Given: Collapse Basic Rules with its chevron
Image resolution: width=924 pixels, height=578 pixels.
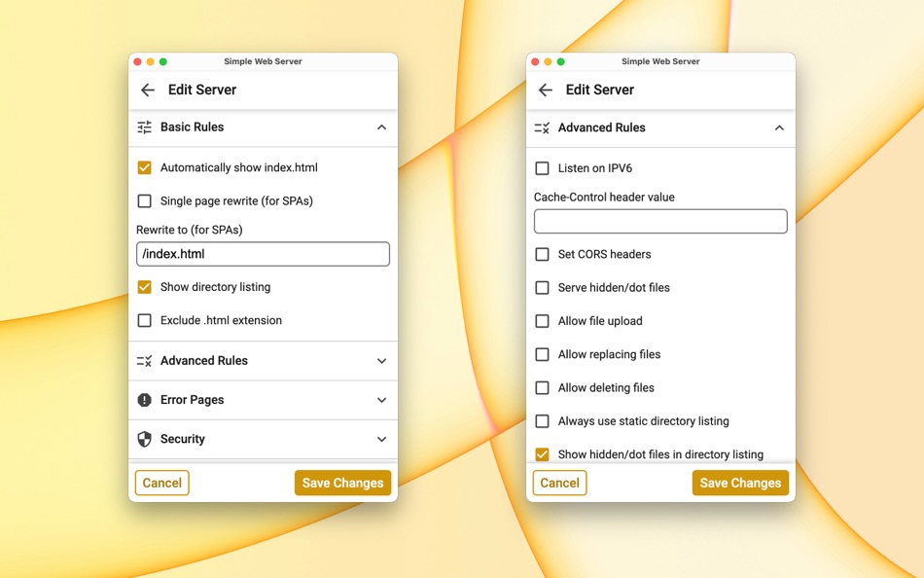Looking at the screenshot, I should [382, 127].
